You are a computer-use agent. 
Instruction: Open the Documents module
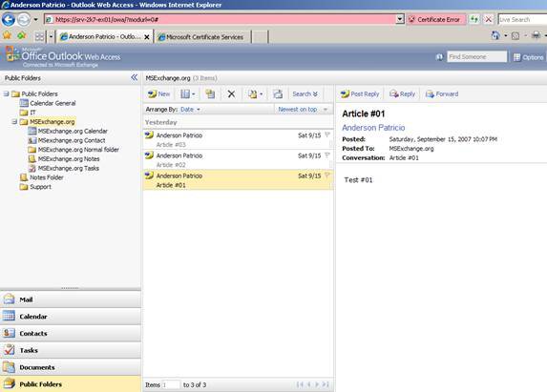pos(71,367)
